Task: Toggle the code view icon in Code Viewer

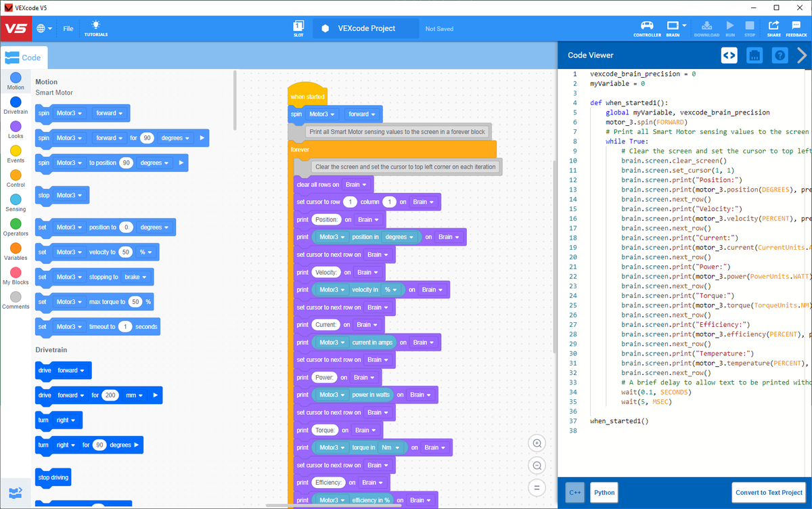Action: coord(729,55)
